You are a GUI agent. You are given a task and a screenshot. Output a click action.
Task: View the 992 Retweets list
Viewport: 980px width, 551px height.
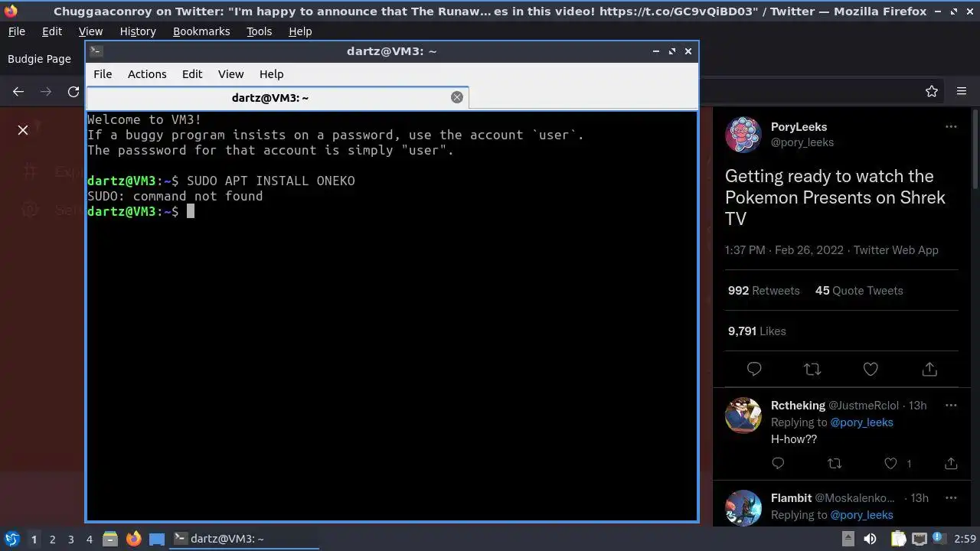tap(763, 291)
